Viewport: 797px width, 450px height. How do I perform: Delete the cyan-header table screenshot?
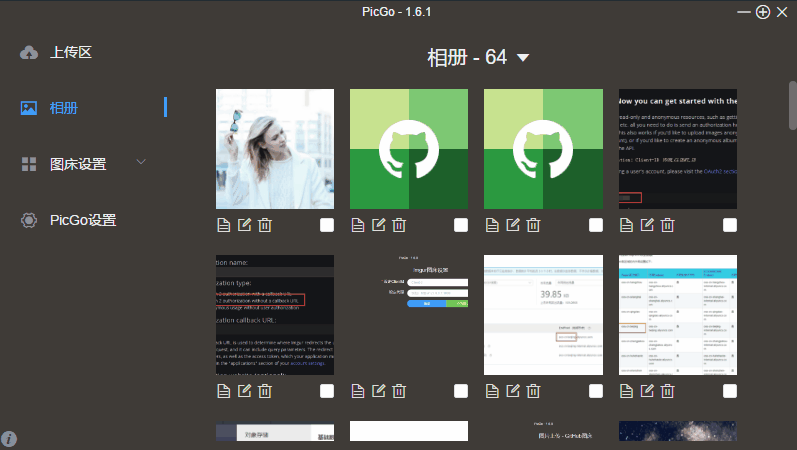tap(667, 391)
